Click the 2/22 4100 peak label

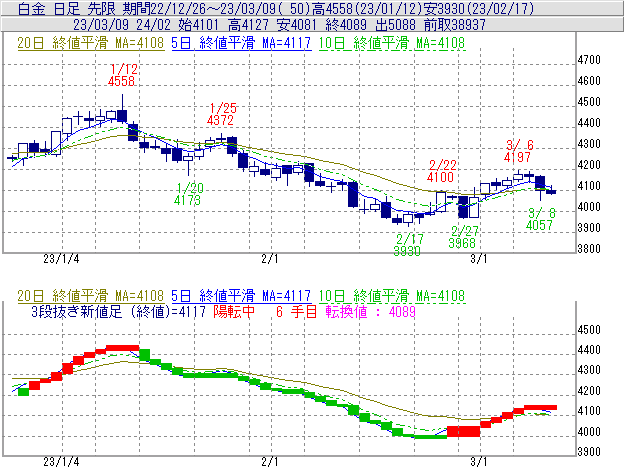pos(441,171)
